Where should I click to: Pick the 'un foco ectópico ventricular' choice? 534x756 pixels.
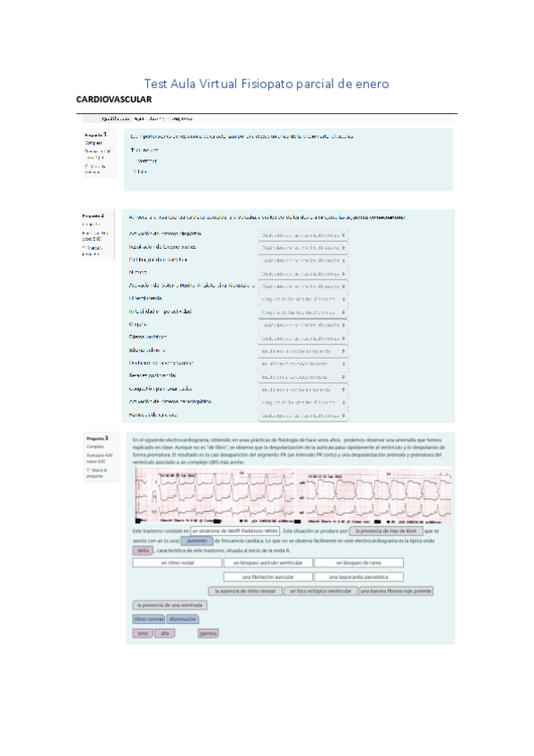click(x=321, y=591)
